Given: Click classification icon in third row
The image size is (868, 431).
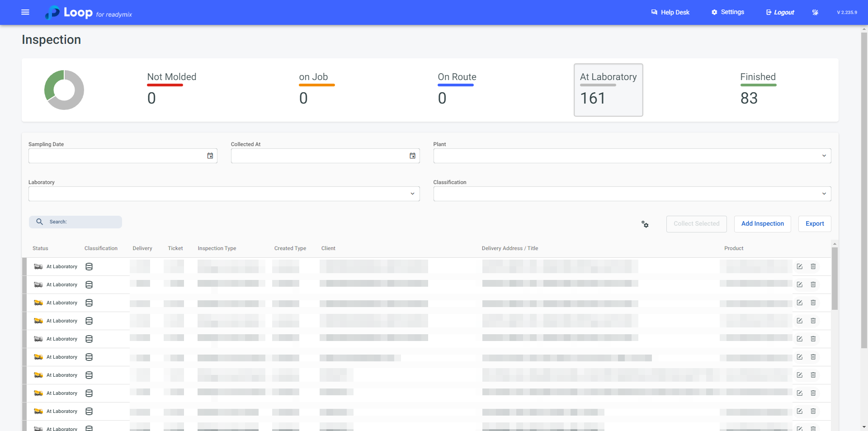Looking at the screenshot, I should (89, 303).
